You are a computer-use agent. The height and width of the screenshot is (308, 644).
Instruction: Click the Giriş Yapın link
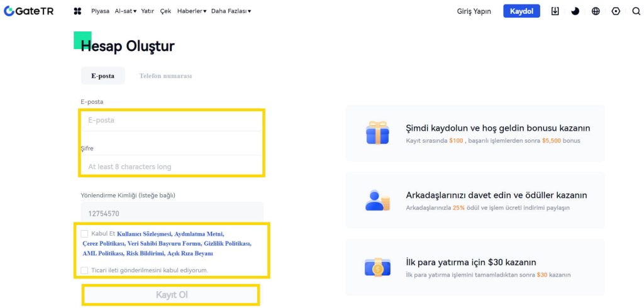click(474, 11)
